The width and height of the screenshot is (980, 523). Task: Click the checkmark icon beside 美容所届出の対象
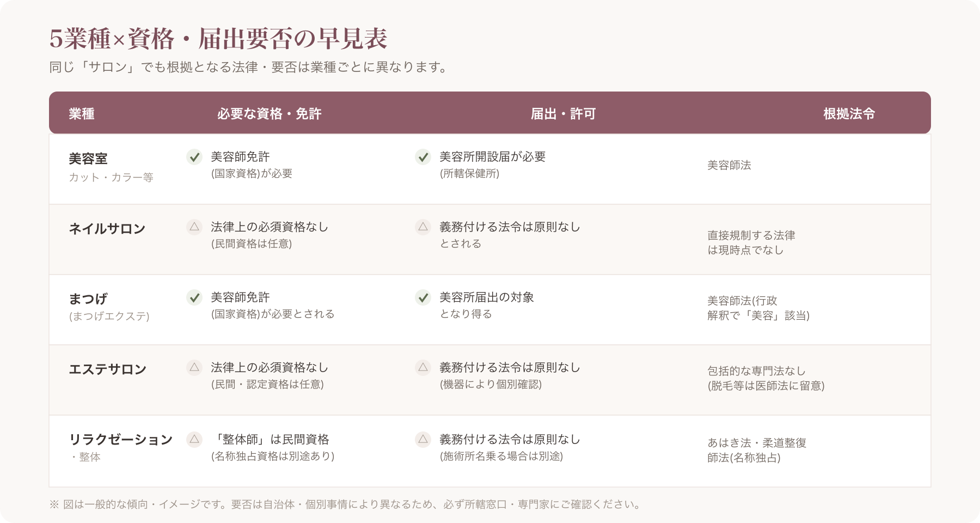coord(423,297)
